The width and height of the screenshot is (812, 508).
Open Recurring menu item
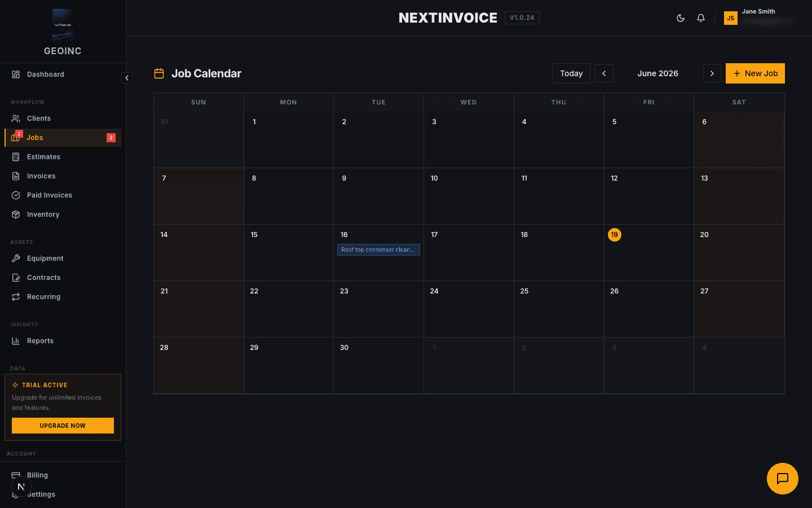(63, 297)
